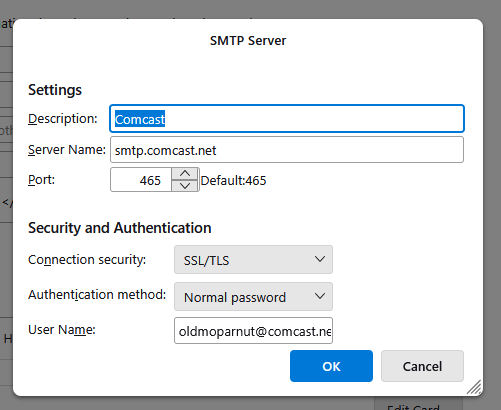Confirm settings with the OK button
Viewport: 501px width, 410px height.
click(x=331, y=366)
